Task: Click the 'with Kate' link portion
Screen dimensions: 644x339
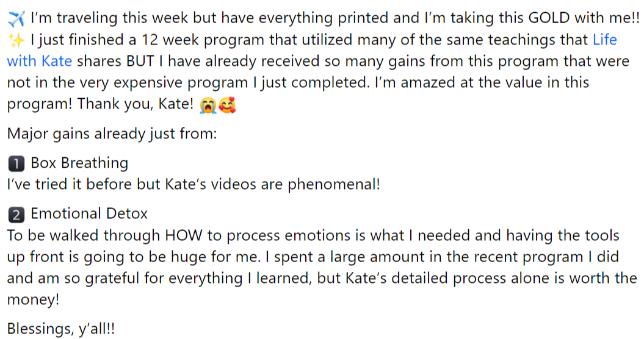Action: point(40,61)
